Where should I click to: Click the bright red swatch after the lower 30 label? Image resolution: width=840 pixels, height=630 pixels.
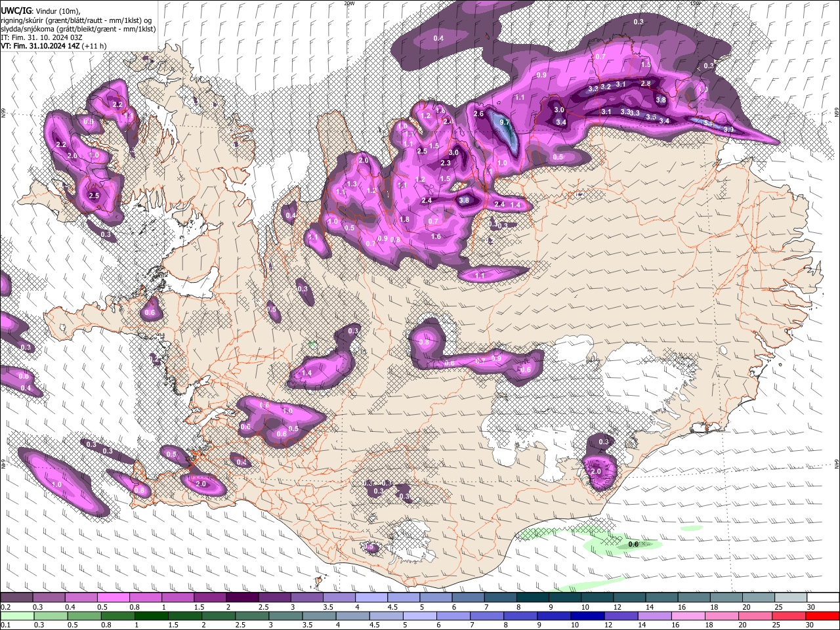point(822,616)
